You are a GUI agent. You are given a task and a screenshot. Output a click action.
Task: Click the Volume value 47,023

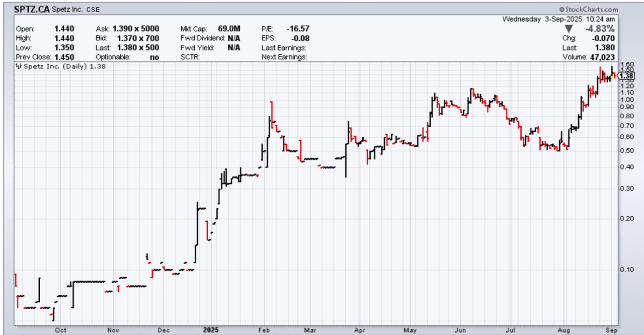(602, 57)
